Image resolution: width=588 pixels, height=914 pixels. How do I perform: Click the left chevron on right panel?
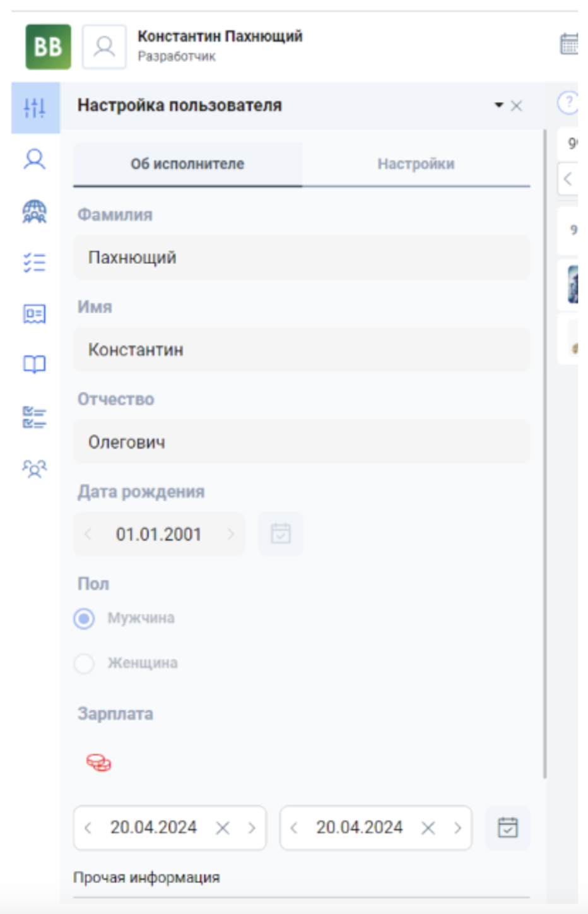[x=568, y=179]
